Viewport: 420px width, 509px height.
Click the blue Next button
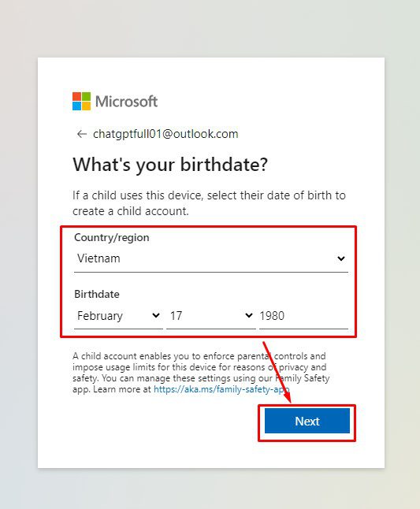pyautogui.click(x=307, y=421)
